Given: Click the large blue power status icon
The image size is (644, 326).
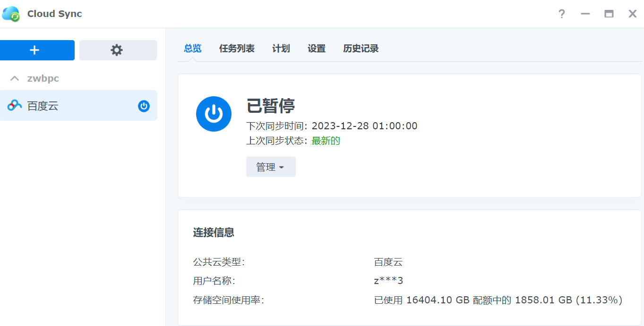Looking at the screenshot, I should point(214,114).
